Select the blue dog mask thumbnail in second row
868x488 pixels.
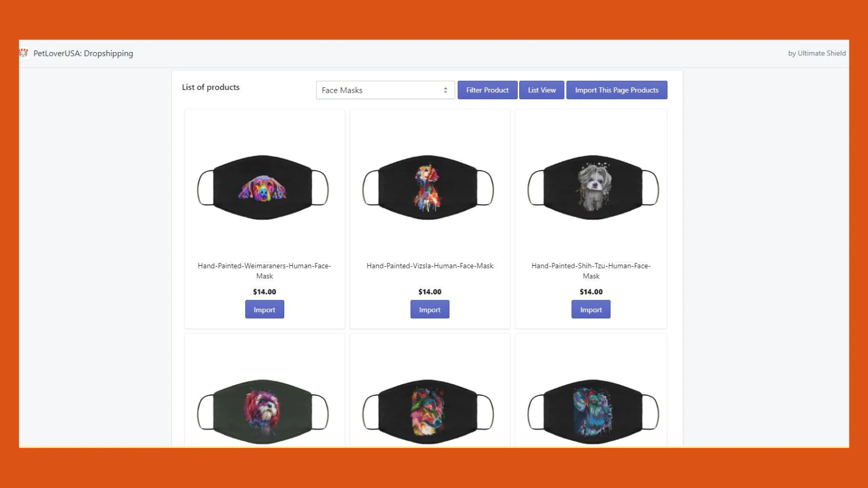[x=593, y=412]
